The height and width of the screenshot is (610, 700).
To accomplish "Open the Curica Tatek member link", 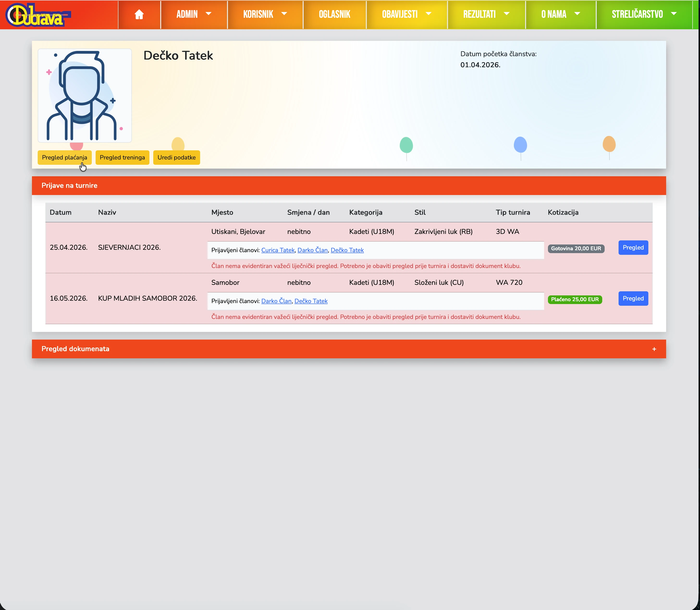I will click(278, 250).
